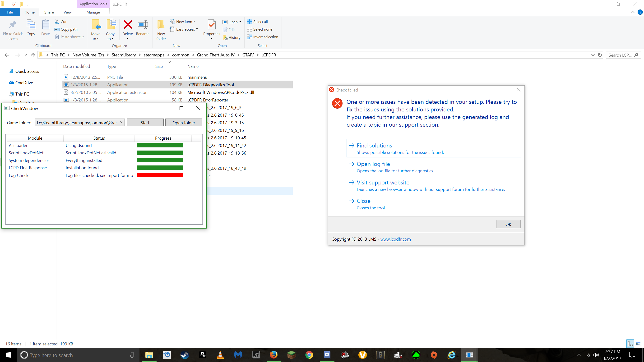Click the Pin to Quick access icon

[13, 25]
